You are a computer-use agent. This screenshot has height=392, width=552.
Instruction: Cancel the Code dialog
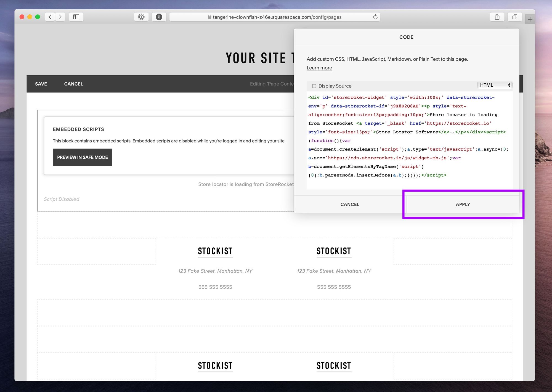click(350, 204)
